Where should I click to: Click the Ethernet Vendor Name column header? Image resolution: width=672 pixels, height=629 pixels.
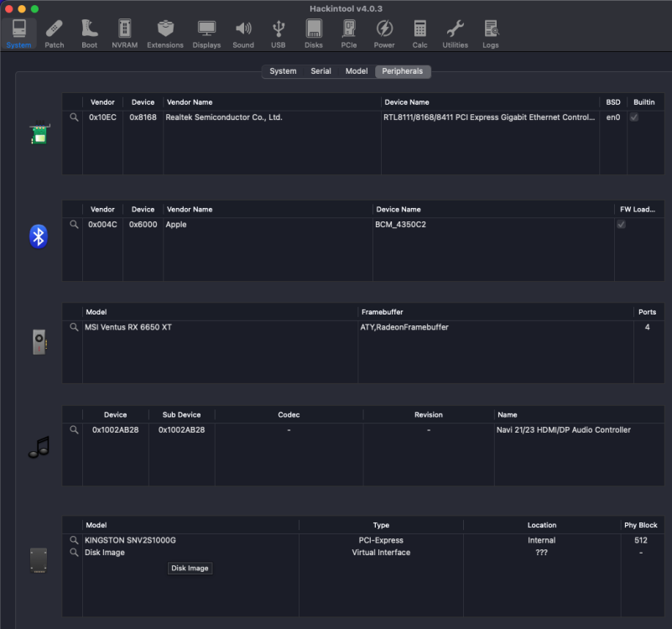(272, 102)
